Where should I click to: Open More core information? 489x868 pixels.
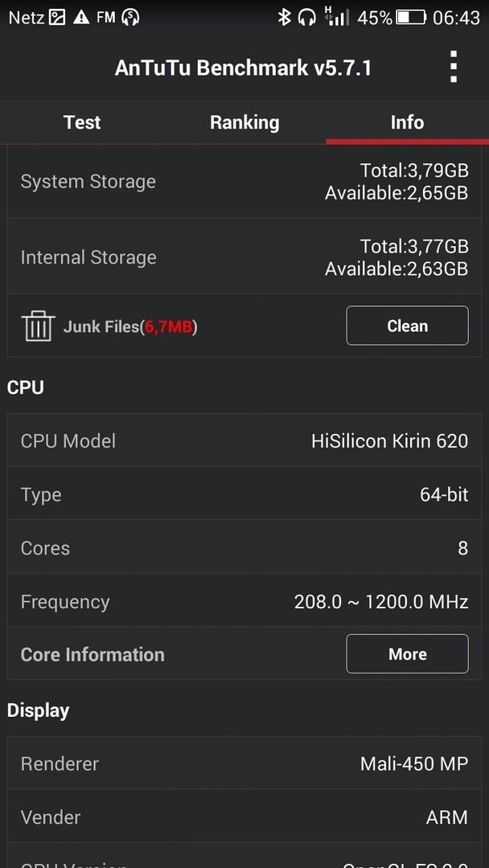tap(407, 653)
